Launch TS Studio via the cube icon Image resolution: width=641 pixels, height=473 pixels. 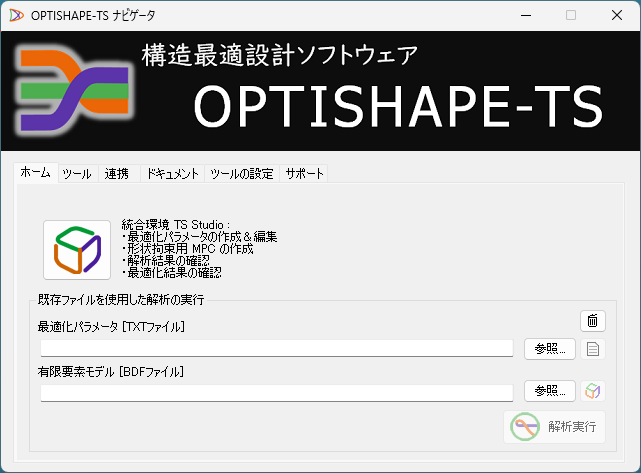click(x=77, y=250)
